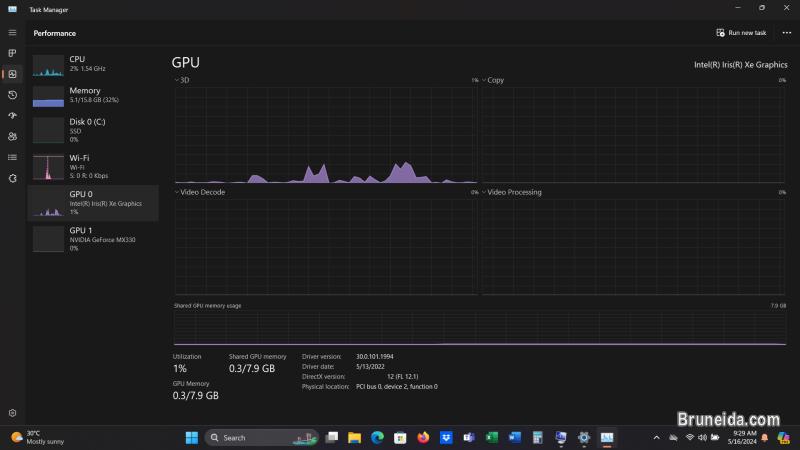Change the Copy graph engine dropdown
This screenshot has width=800, height=450.
484,80
